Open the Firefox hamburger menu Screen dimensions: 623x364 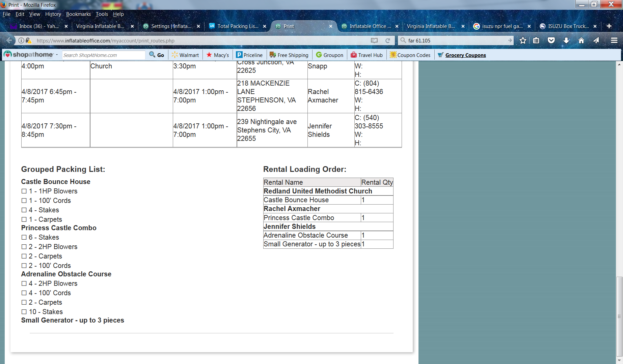(x=614, y=40)
